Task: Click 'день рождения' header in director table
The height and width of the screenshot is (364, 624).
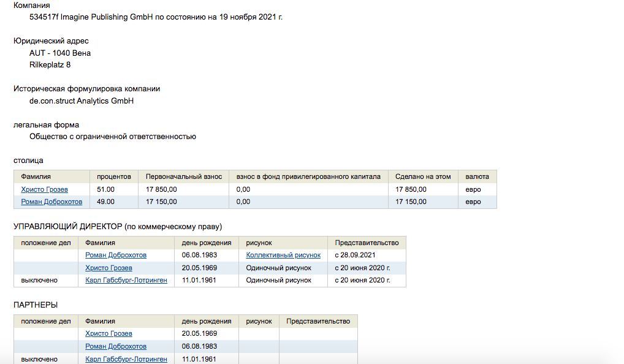Action: [x=207, y=243]
